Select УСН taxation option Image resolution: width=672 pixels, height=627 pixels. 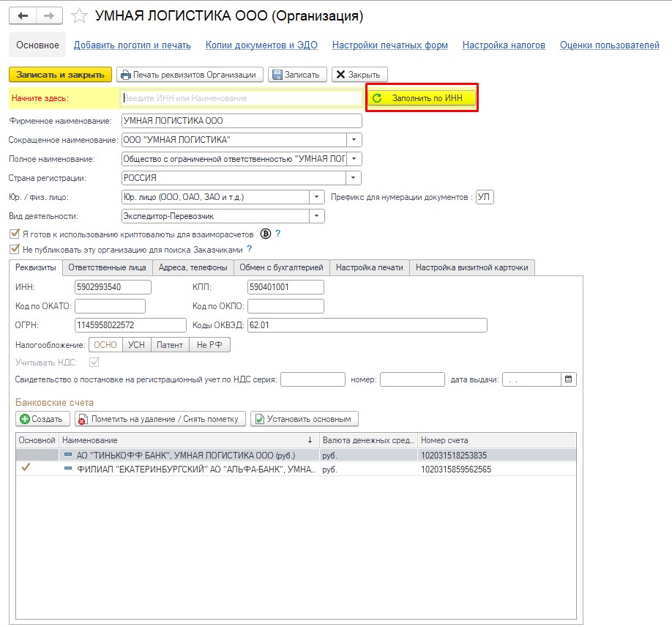pos(137,345)
